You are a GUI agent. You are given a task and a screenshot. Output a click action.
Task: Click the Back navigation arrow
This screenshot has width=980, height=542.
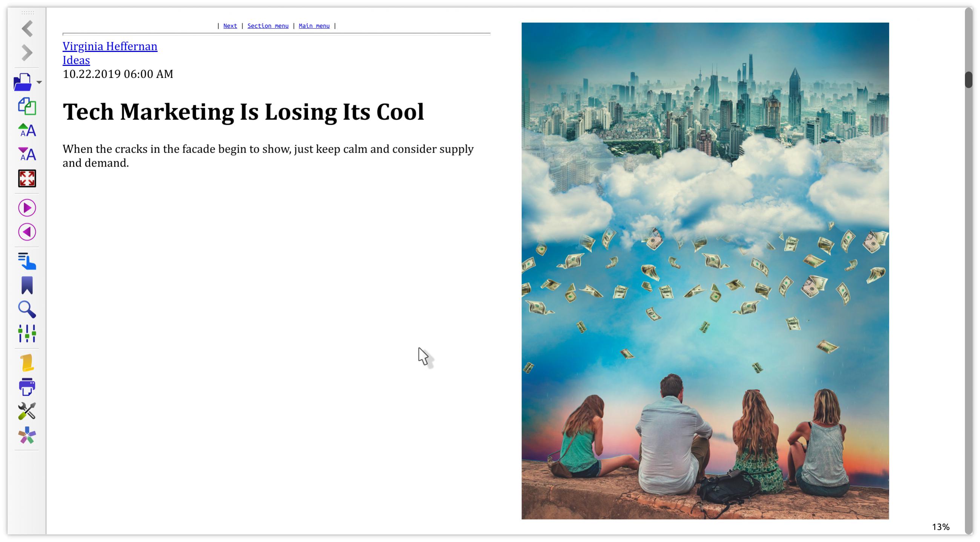pos(27,29)
